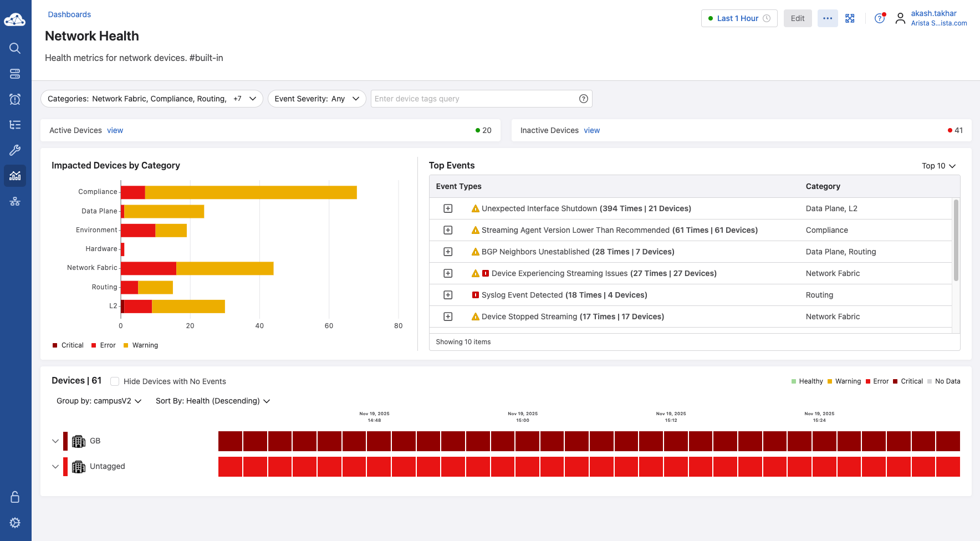Open the network topology sidebar icon
Image resolution: width=980 pixels, height=541 pixels.
click(x=15, y=201)
